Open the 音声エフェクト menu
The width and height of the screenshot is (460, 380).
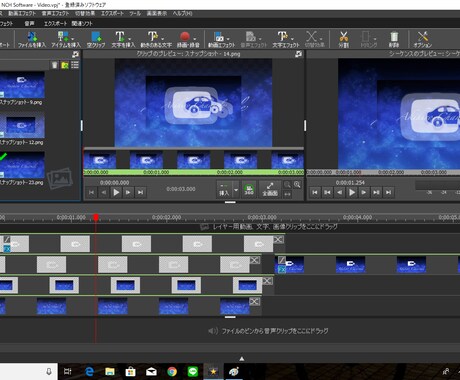55,13
